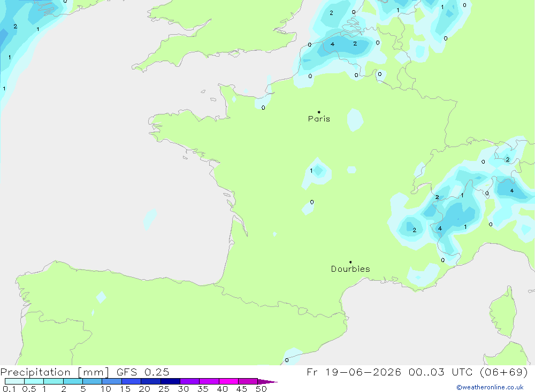Pick the 40–45 mm magenta legend swatch
Image resolution: width=535 pixels, height=392 pixels.
click(228, 381)
